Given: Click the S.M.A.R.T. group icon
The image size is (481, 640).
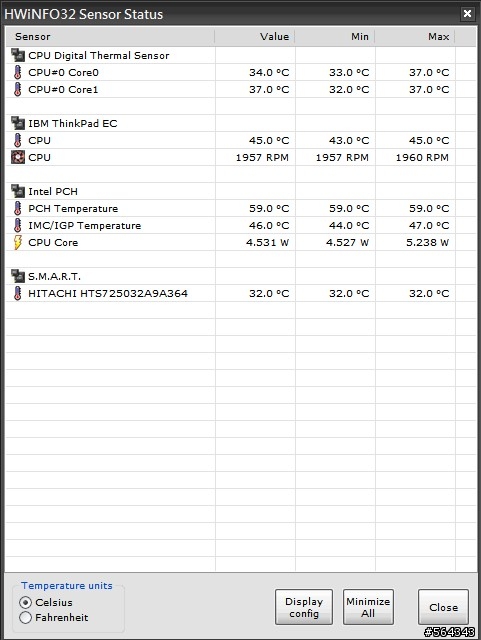Looking at the screenshot, I should [x=18, y=276].
